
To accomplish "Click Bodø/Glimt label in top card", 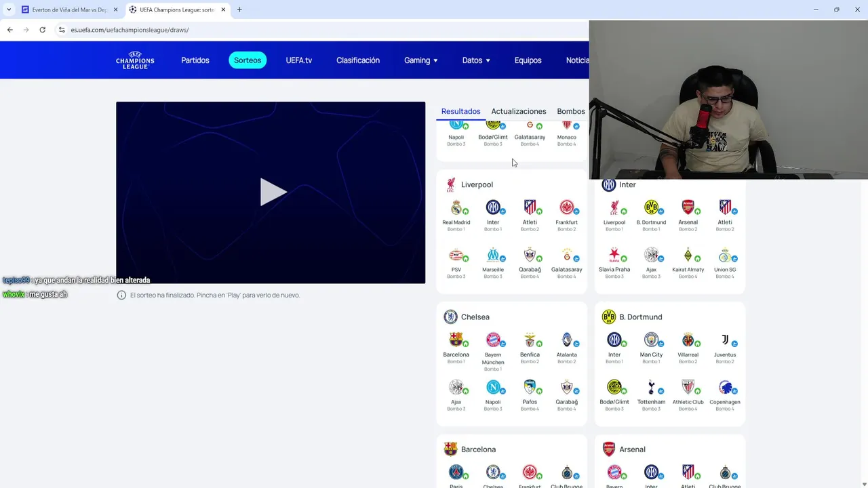I will pos(493,137).
